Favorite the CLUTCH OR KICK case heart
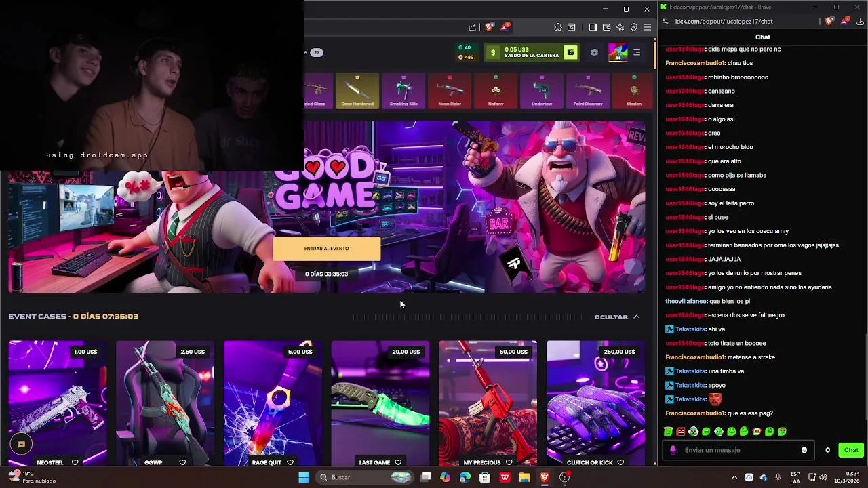Screen dimensions: 868x488 [x=620, y=462]
